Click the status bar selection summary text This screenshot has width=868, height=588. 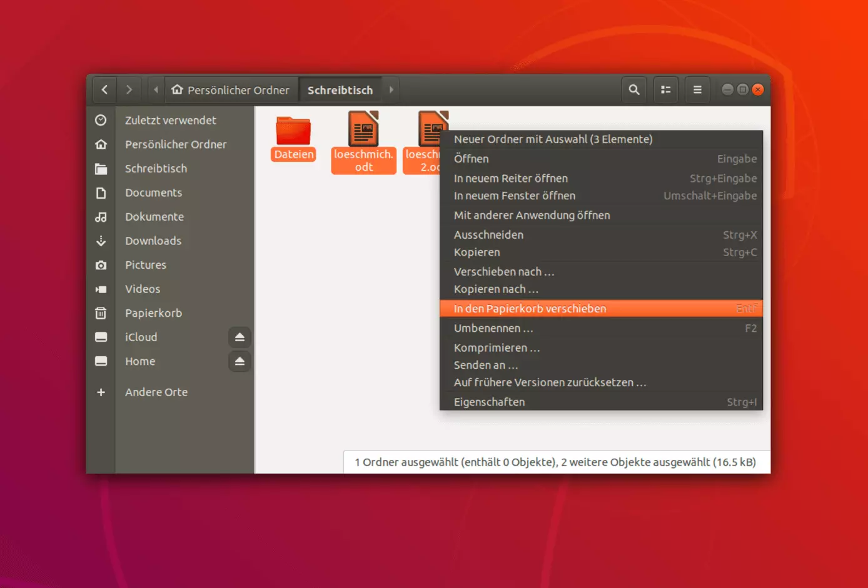click(555, 462)
